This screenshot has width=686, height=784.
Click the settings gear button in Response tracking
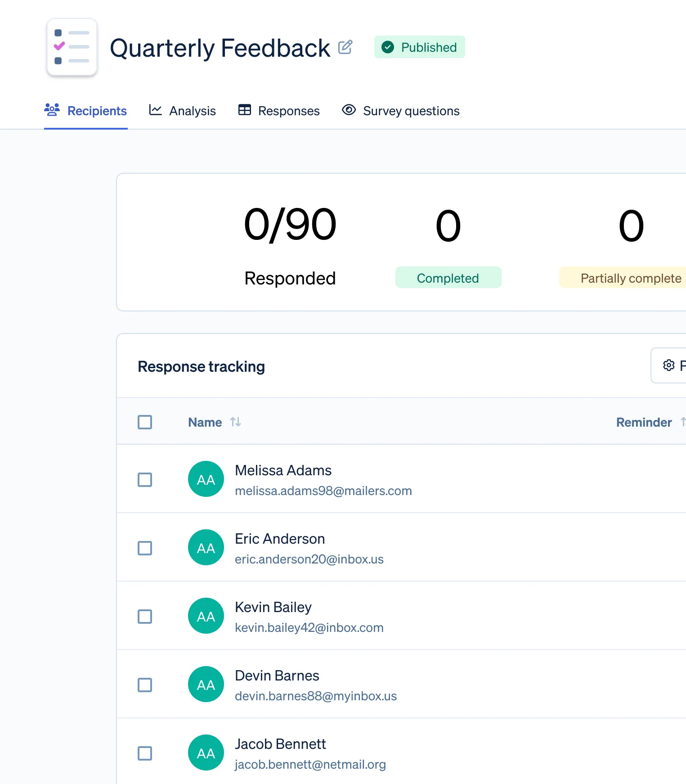669,365
